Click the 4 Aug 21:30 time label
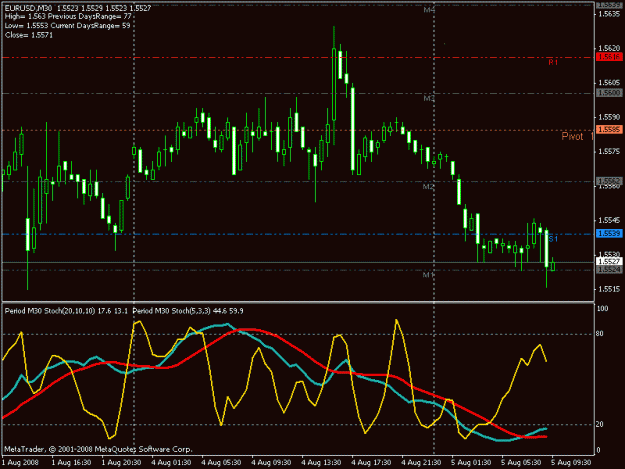Screen dimensions: 625x469 [421, 462]
